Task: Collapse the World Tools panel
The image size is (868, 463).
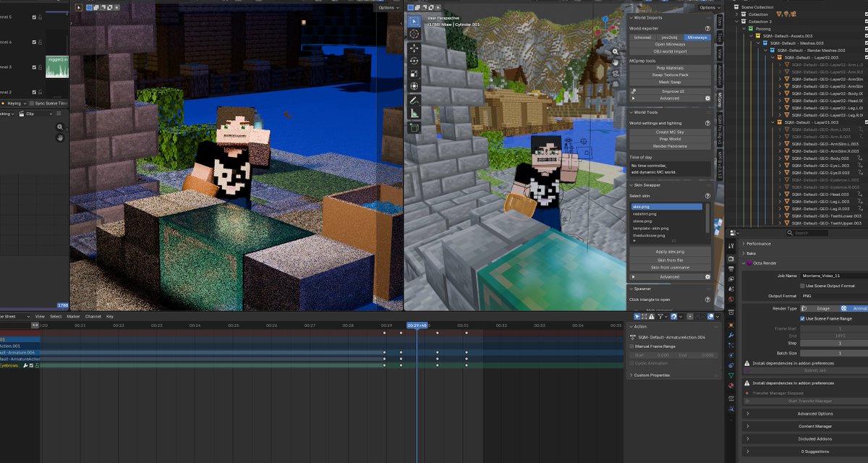Action: (x=629, y=112)
